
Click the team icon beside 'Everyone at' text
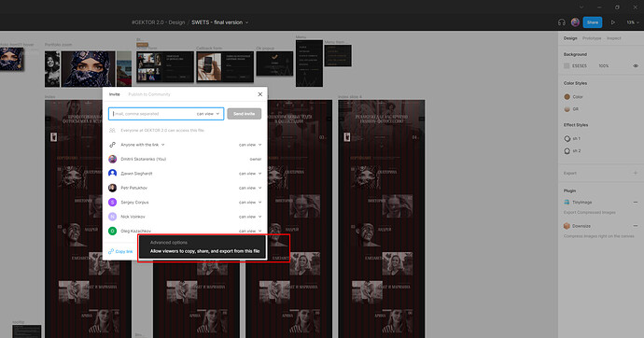click(112, 130)
